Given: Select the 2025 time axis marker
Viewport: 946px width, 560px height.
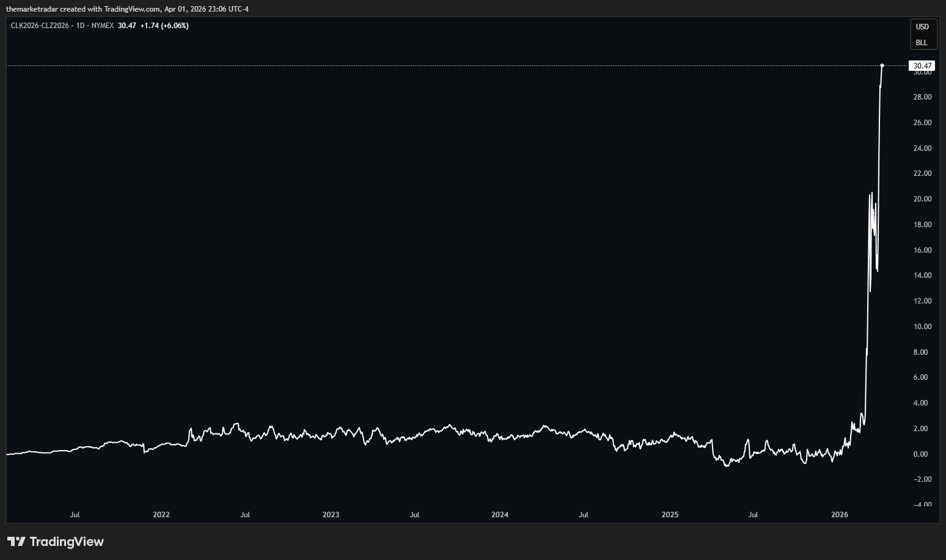Looking at the screenshot, I should pyautogui.click(x=670, y=515).
